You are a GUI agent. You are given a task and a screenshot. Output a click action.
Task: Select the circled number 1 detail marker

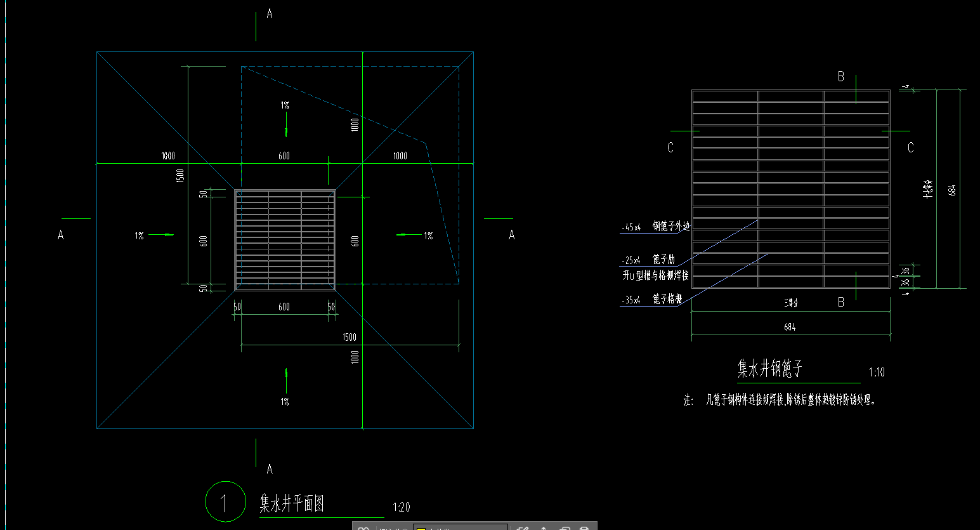click(225, 501)
